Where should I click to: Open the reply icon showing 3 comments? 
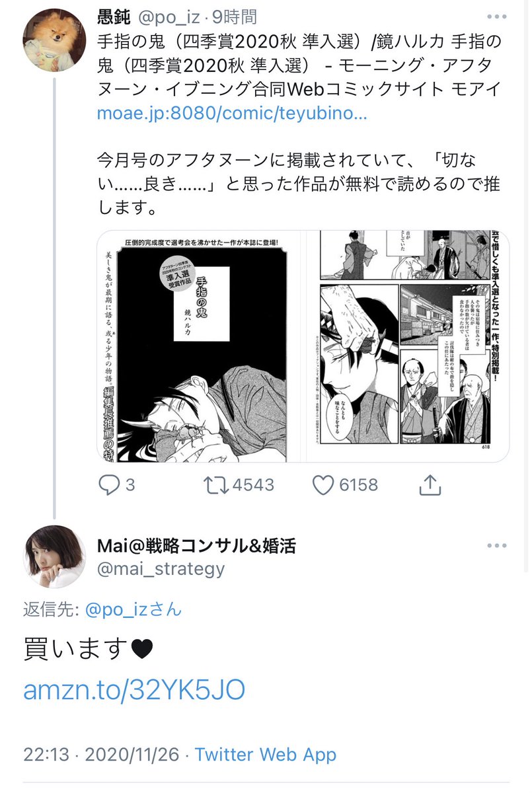click(x=108, y=486)
